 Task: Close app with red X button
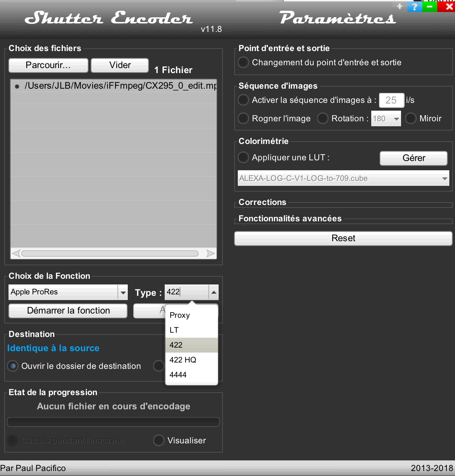(x=447, y=7)
